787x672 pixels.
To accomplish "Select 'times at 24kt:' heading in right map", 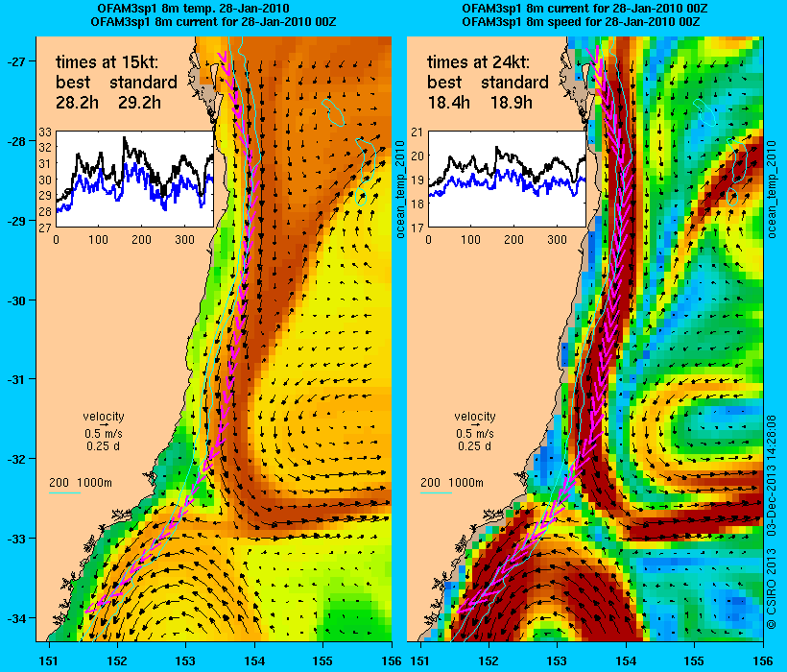I will coord(478,62).
